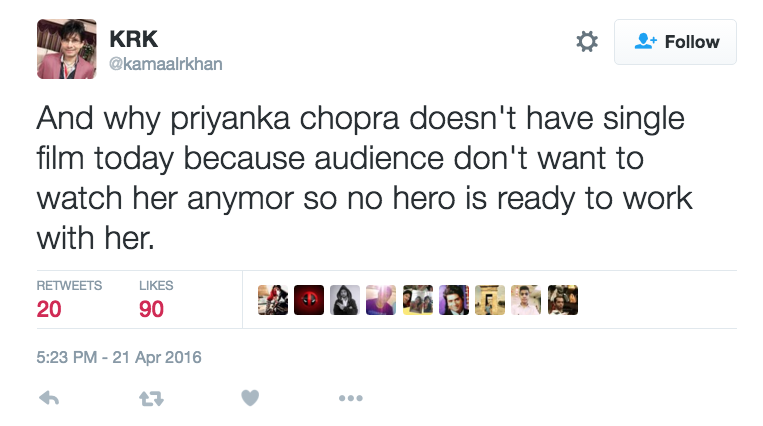Screen dimensions: 763x426
Task: Open the 5:23 PM - 21 Apr 2016 timestamp
Action: 119,356
